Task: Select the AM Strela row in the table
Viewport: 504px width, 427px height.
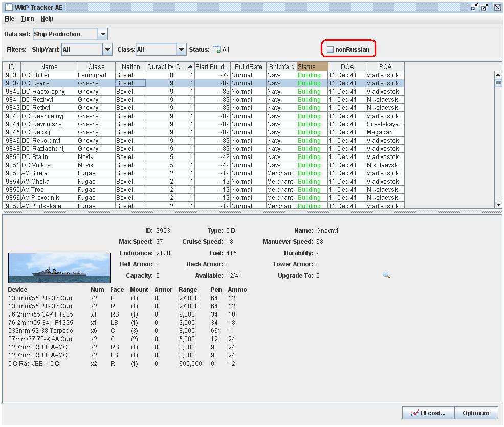Action: point(49,173)
